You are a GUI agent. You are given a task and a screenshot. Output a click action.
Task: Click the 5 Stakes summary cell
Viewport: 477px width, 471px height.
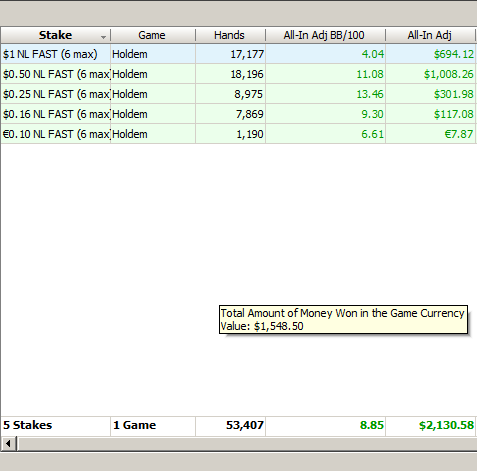56,425
